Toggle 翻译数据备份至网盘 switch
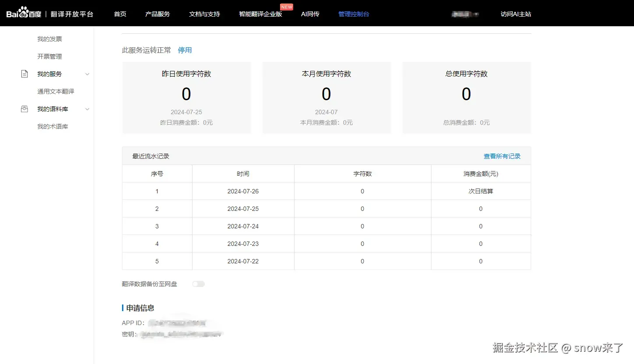 pos(198,284)
